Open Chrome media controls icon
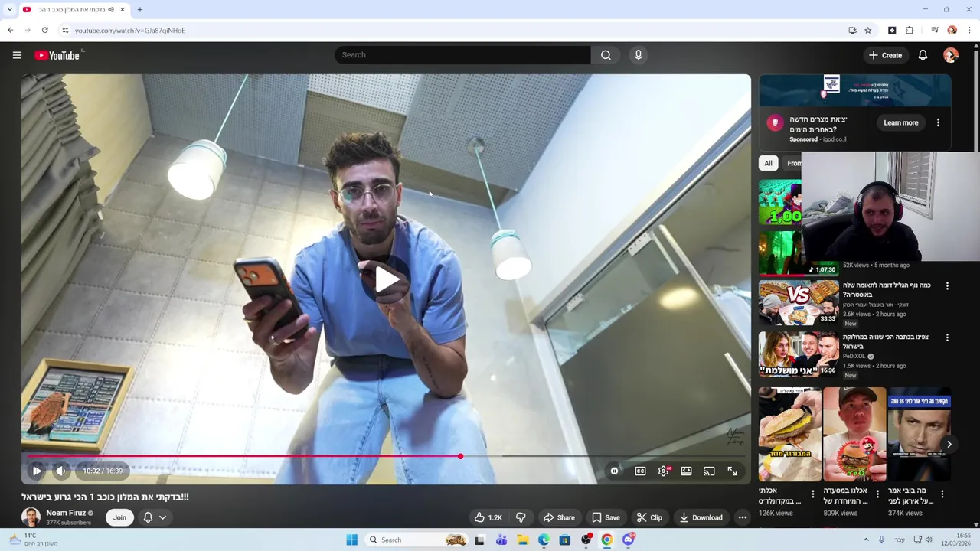The height and width of the screenshot is (551, 980). point(934,31)
